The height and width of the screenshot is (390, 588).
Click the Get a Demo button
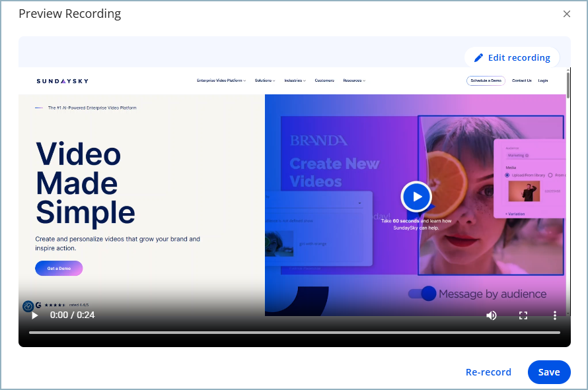pos(59,268)
